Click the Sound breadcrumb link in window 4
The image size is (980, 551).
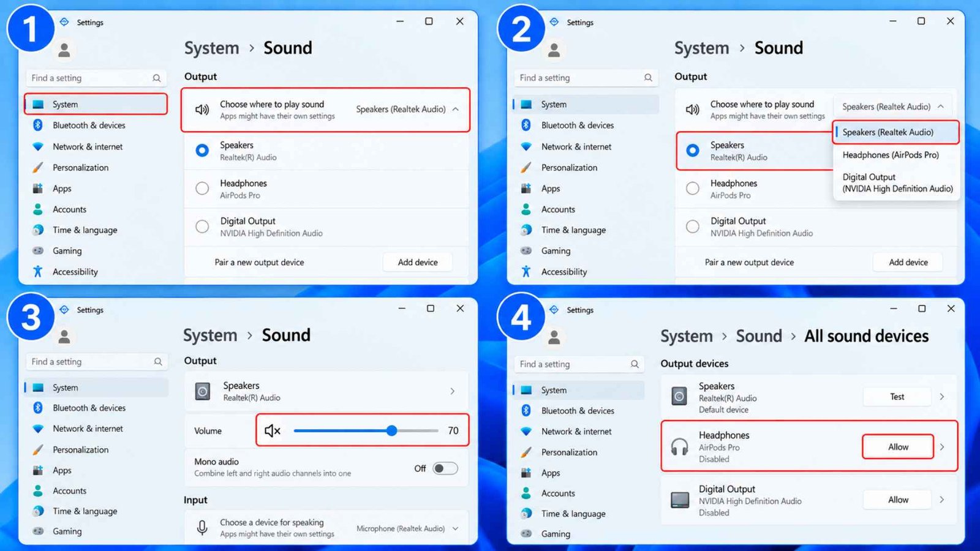click(x=759, y=336)
